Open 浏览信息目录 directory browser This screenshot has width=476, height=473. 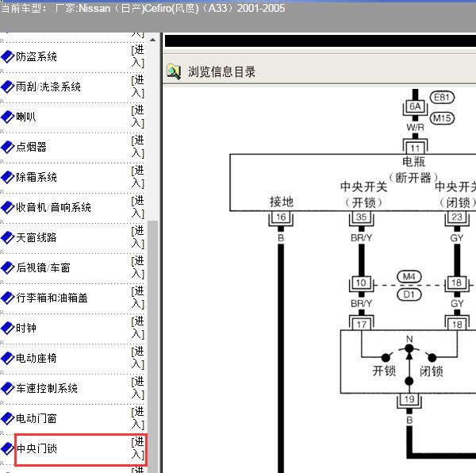click(x=221, y=72)
